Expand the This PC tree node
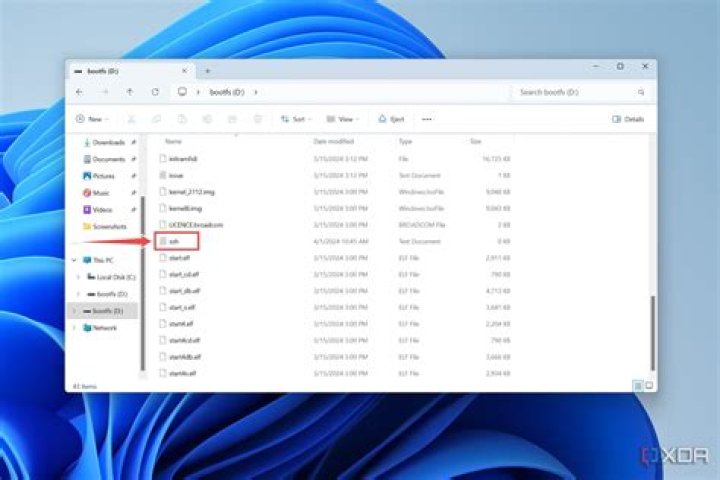This screenshot has width=720, height=480. pos(76,260)
